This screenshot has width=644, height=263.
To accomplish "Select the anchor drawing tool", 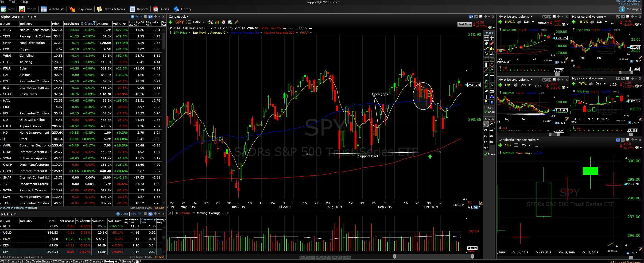I will tap(492, 64).
